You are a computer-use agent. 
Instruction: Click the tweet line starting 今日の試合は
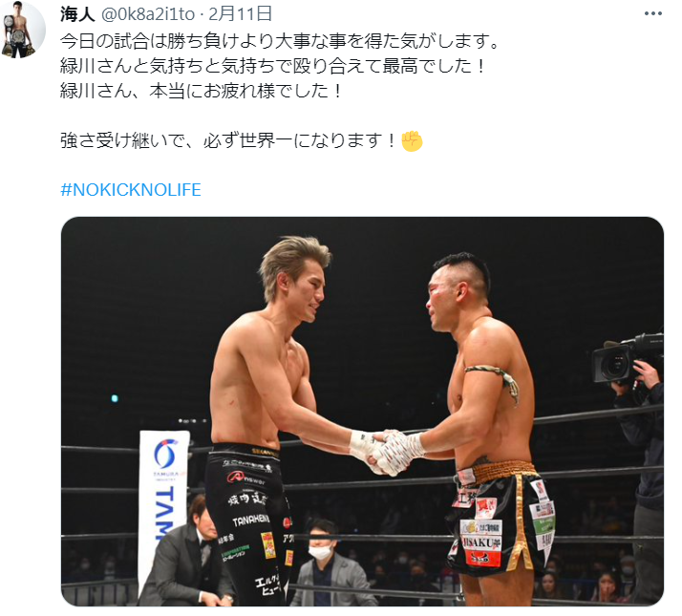[282, 42]
